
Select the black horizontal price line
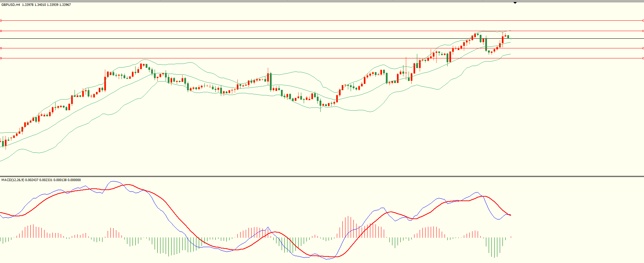click(x=322, y=39)
